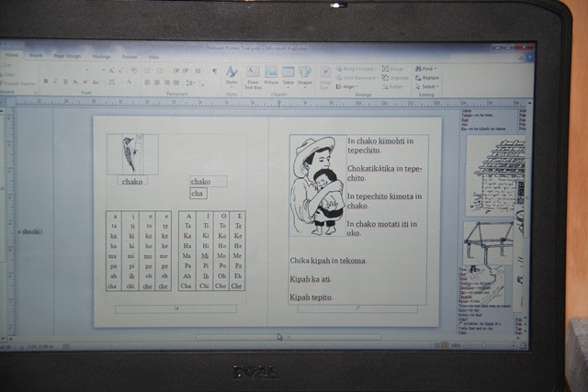Insert a Picture from Objects group
This screenshot has width=588, height=392.
click(271, 76)
